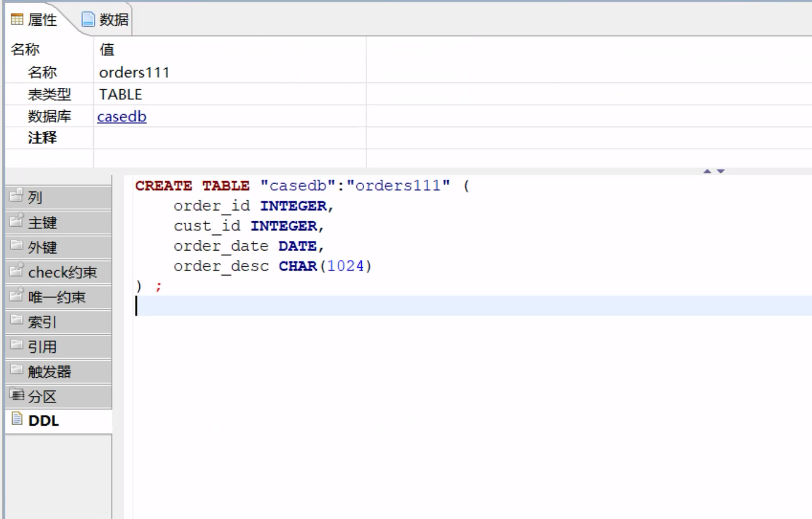The image size is (812, 519).
Task: Place cursor on highlighted empty DDL line
Action: pyautogui.click(x=472, y=306)
